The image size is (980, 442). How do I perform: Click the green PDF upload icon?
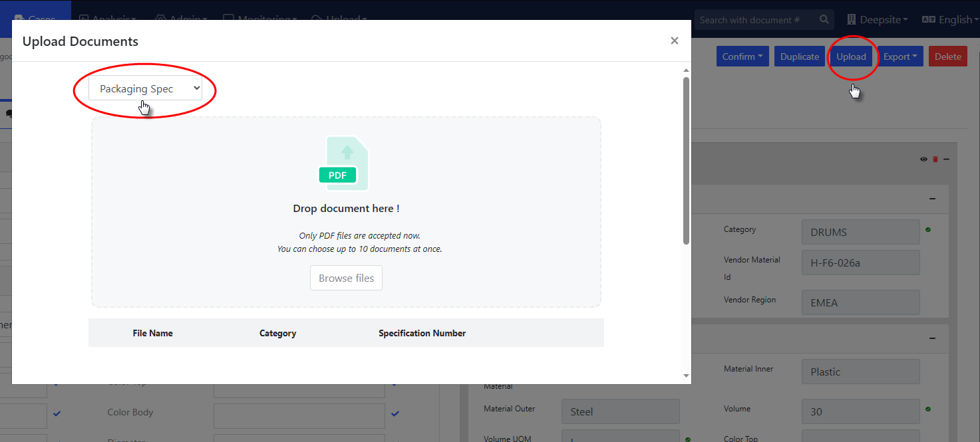click(343, 164)
